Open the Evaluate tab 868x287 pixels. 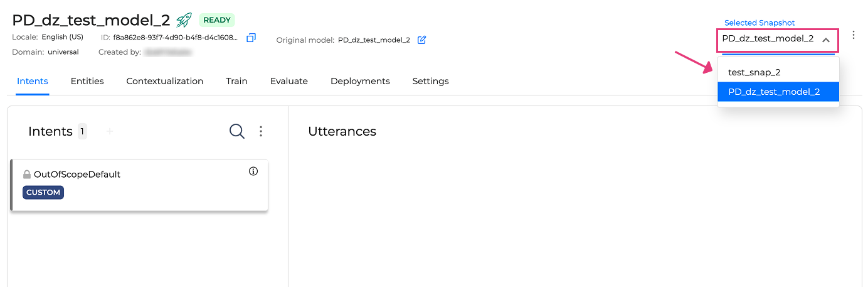pos(289,81)
